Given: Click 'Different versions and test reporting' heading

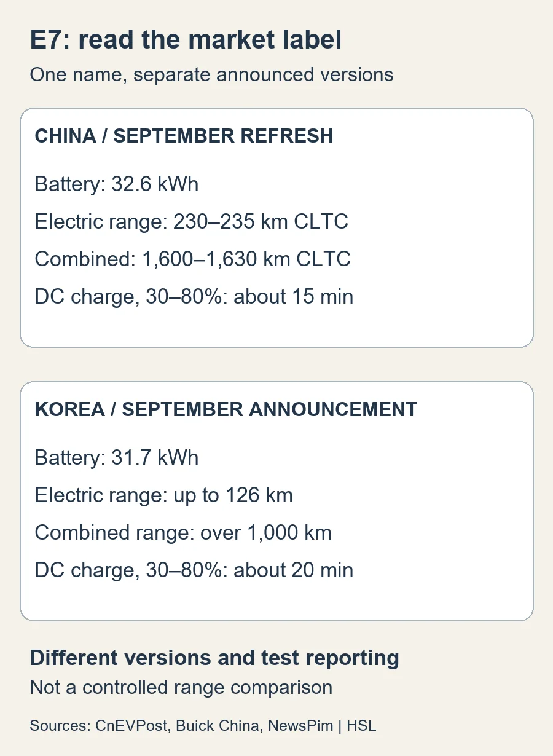Looking at the screenshot, I should (214, 658).
